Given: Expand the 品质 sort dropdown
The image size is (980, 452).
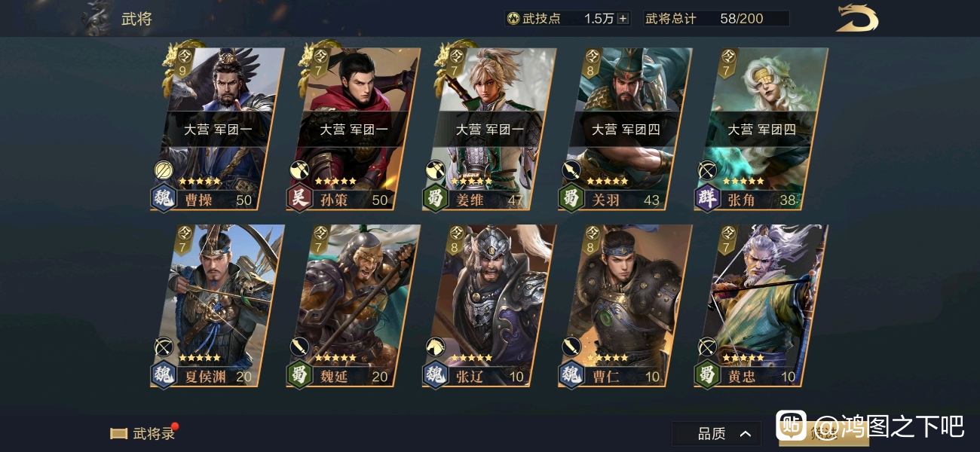Looking at the screenshot, I should (716, 433).
